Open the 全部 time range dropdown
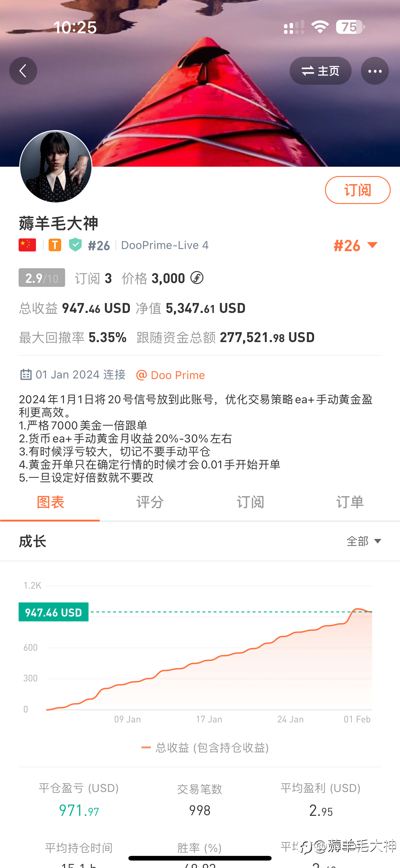The width and height of the screenshot is (400, 868). (x=364, y=541)
